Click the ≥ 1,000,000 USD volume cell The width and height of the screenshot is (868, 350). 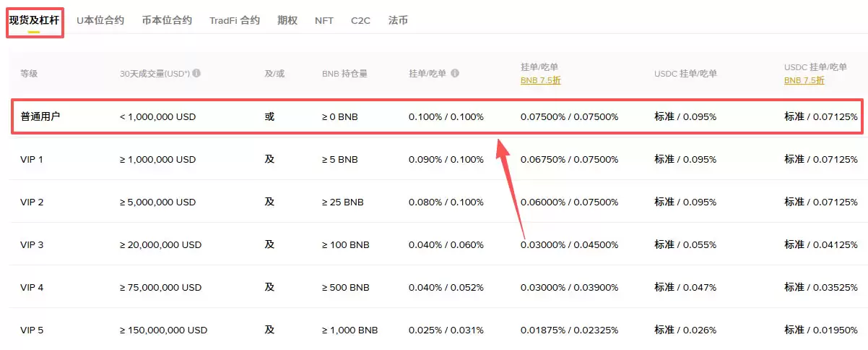(x=157, y=159)
